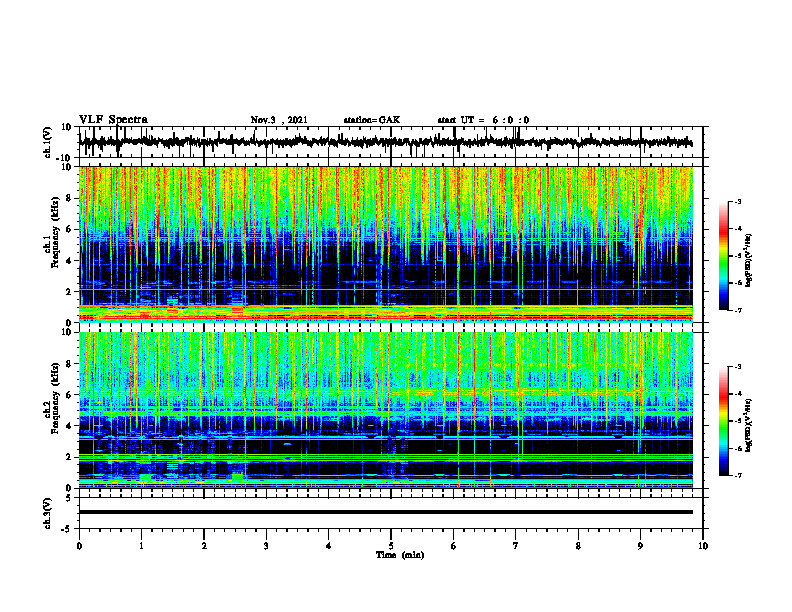Click the "3" tick on the time axis
The width and height of the screenshot is (792, 612).
point(266,546)
